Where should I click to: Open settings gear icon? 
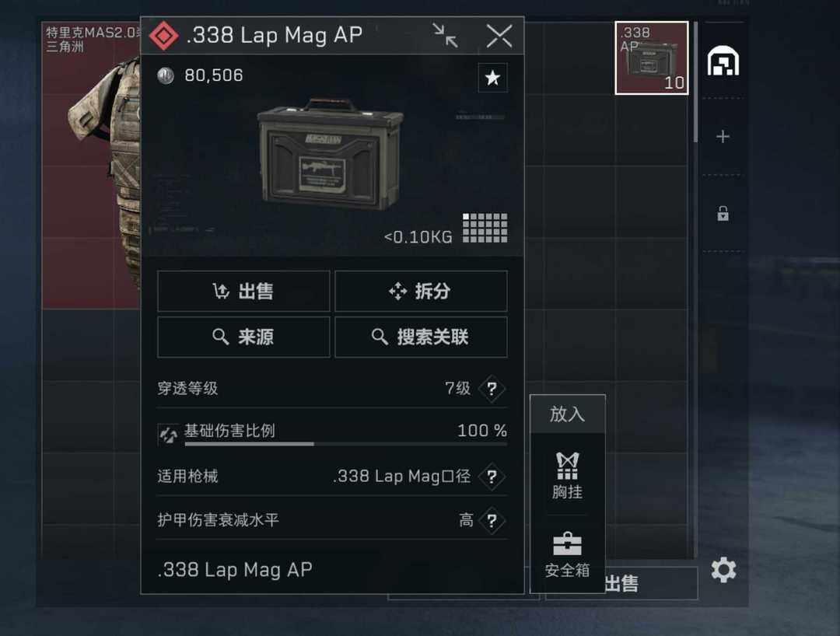coord(724,570)
